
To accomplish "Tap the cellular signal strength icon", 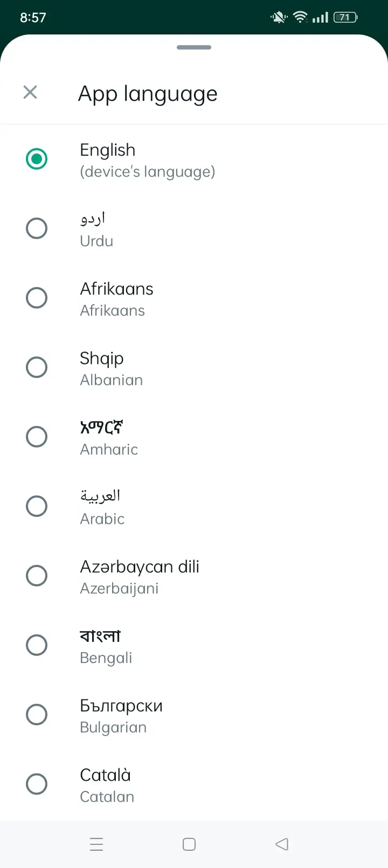I will pyautogui.click(x=320, y=17).
